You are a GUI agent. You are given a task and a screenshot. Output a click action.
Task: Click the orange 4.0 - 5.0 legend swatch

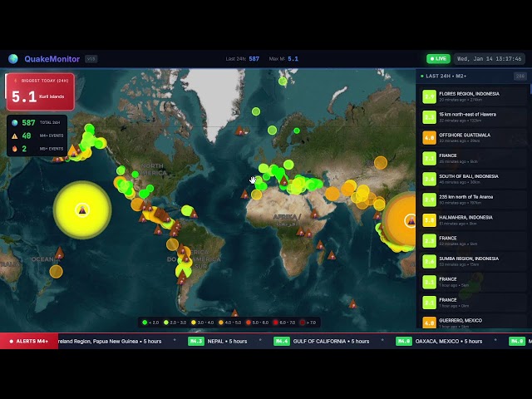pos(221,323)
